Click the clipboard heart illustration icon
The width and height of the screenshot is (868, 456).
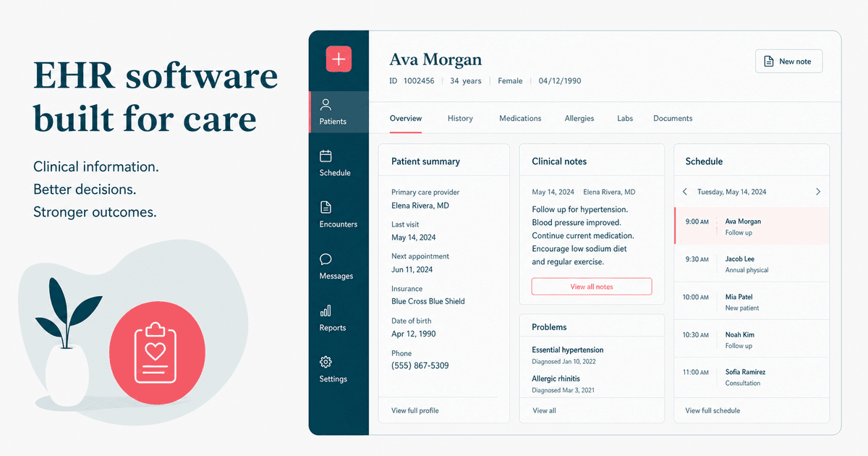156,352
